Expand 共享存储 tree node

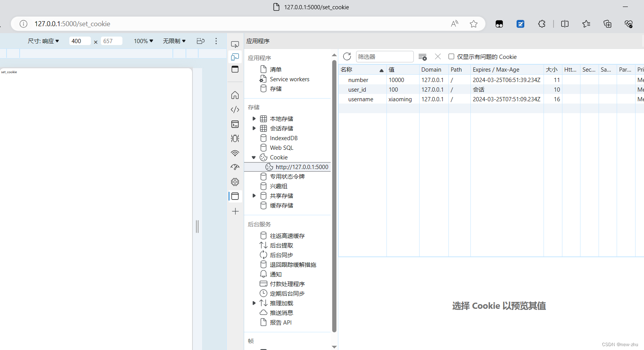pyautogui.click(x=254, y=196)
